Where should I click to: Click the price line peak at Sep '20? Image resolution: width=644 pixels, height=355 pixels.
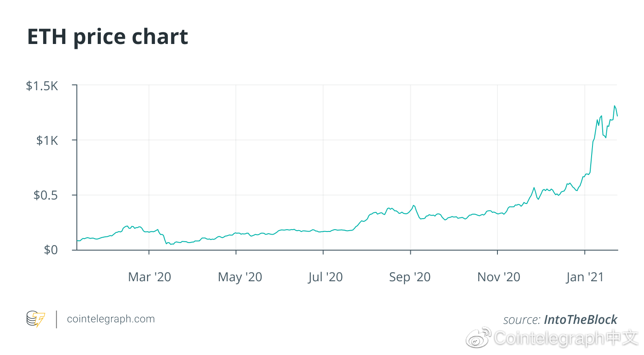click(x=413, y=205)
